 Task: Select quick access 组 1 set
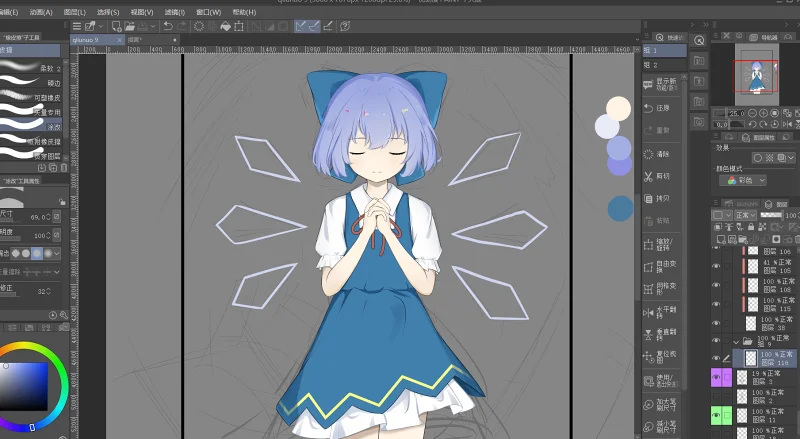pos(664,50)
